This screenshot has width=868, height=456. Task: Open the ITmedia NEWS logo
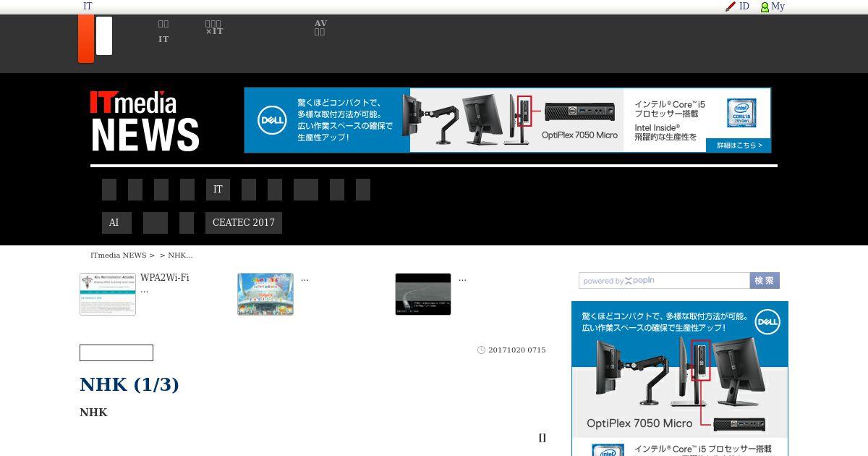pyautogui.click(x=145, y=121)
